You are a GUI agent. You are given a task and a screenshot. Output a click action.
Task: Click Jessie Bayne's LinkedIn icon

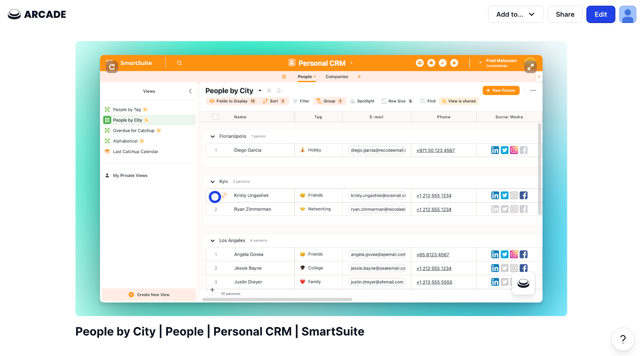(x=495, y=268)
